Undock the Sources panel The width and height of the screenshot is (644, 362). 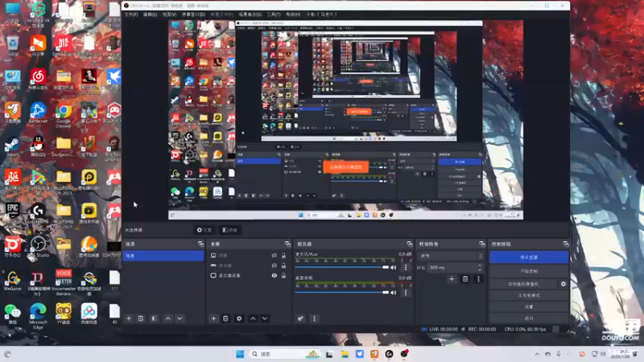pos(287,244)
